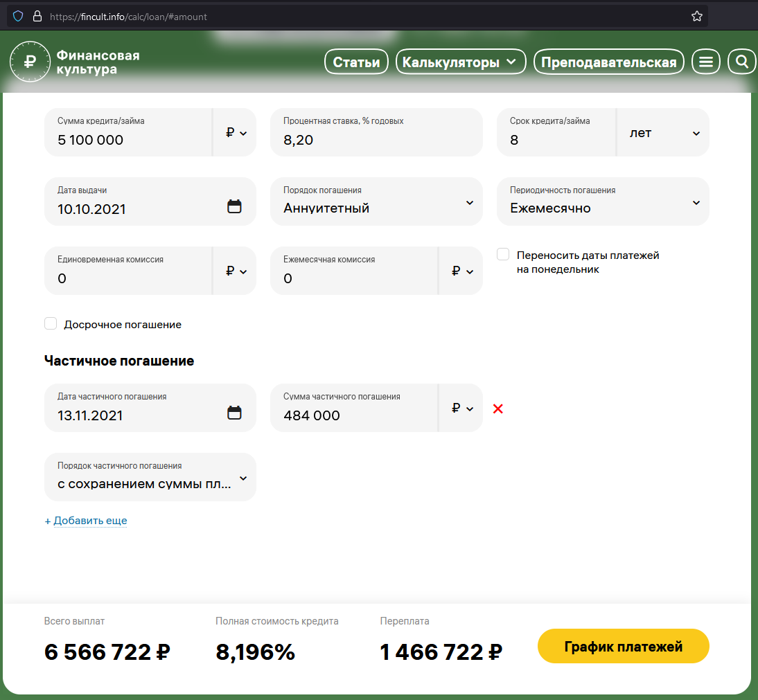Edit Процентная ставка field 8,20
This screenshot has width=758, height=700.
[x=376, y=132]
